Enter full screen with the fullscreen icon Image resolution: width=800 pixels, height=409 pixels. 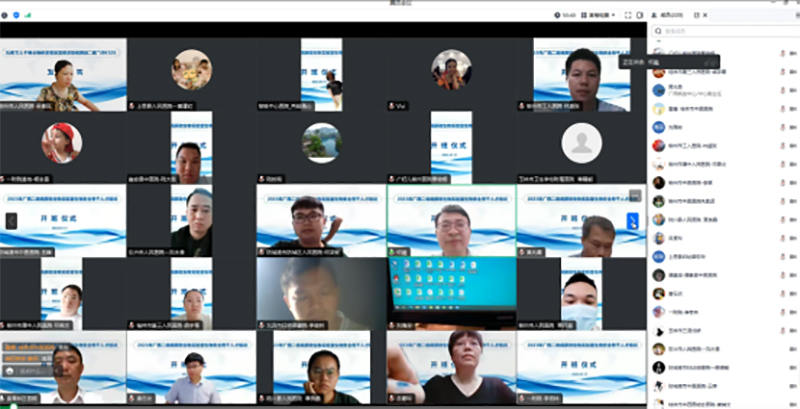pos(628,17)
